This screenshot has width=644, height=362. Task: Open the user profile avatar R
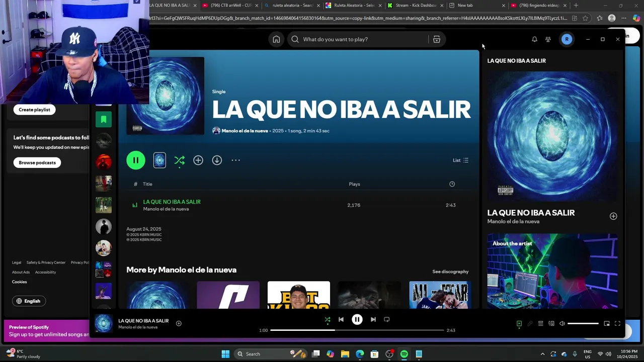pyautogui.click(x=567, y=39)
